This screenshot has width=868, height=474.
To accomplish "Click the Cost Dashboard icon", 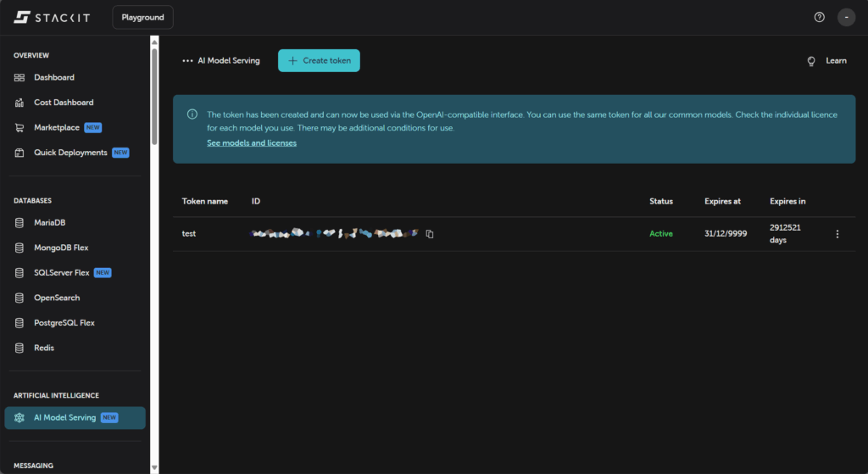I will point(19,103).
